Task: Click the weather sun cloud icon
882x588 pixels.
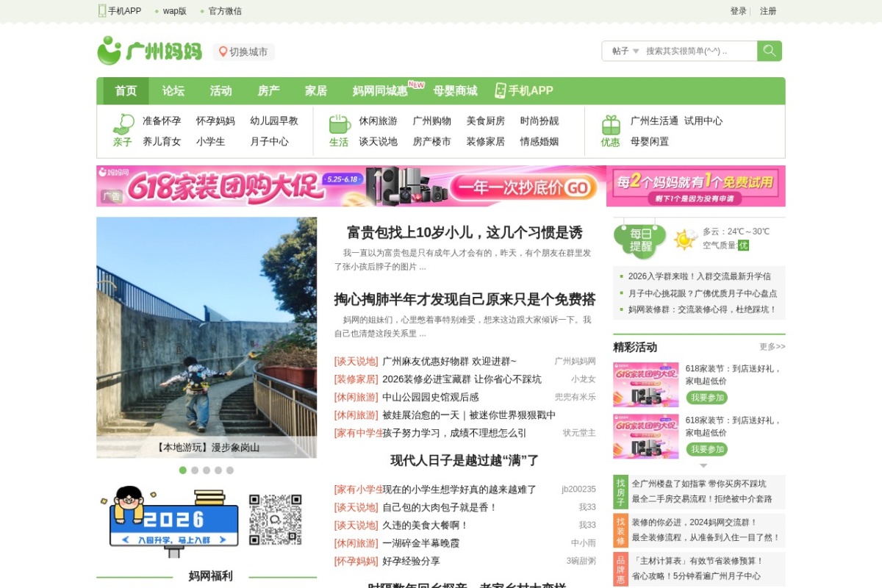Action: click(x=685, y=239)
